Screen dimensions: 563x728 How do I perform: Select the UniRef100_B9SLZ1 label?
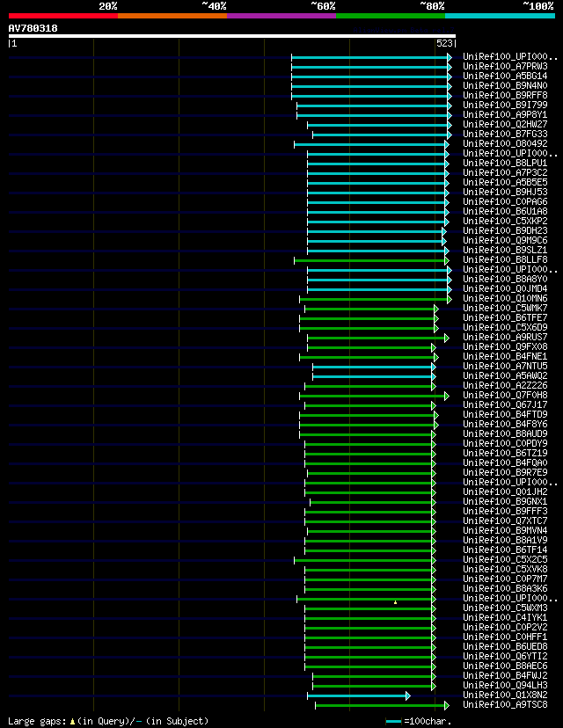(x=505, y=251)
